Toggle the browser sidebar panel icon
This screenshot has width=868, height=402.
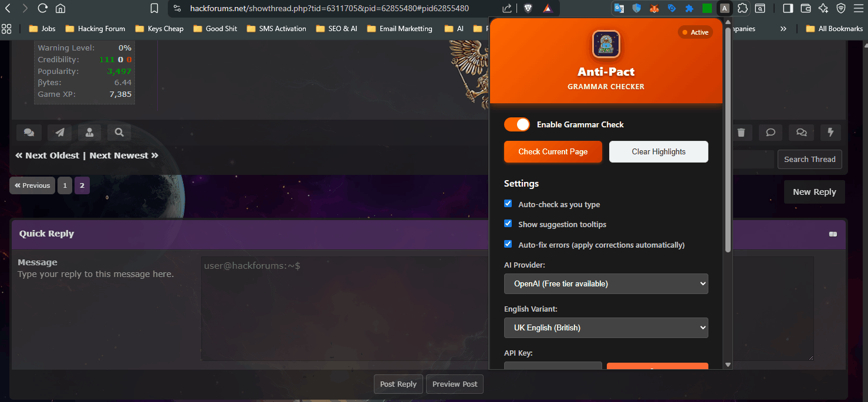point(788,8)
